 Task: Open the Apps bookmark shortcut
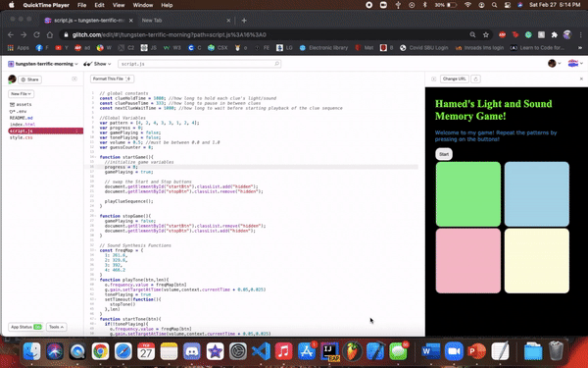[x=19, y=48]
